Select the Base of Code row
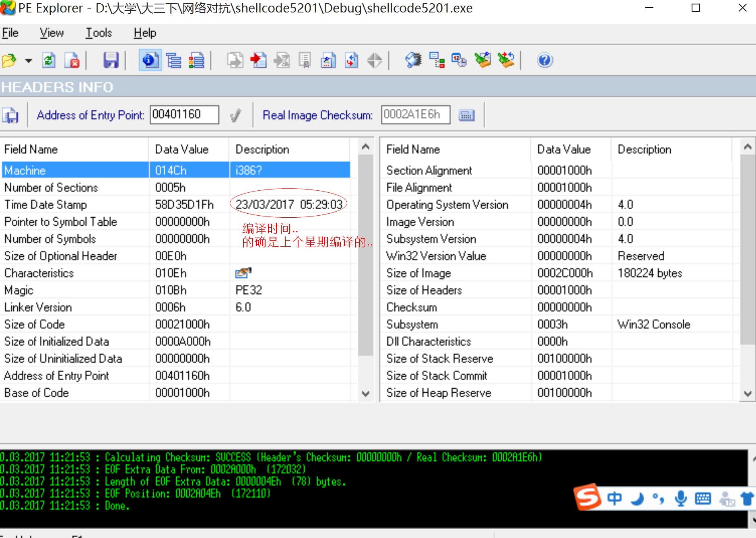 [x=176, y=393]
